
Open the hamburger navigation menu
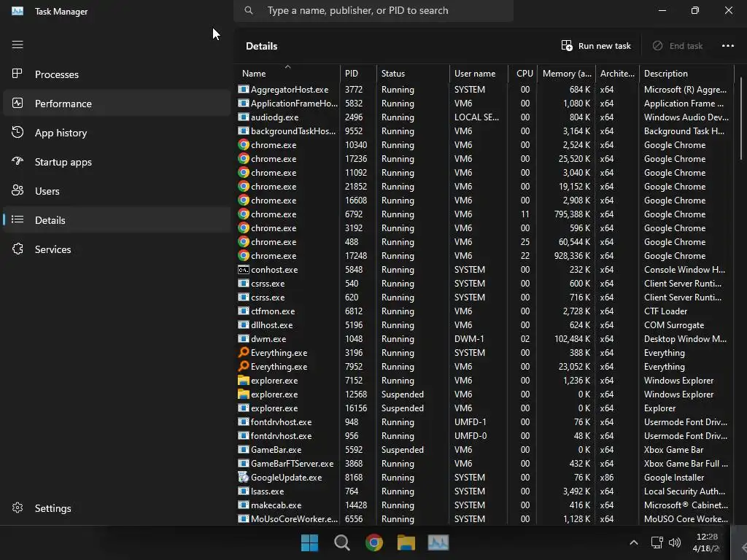point(18,44)
